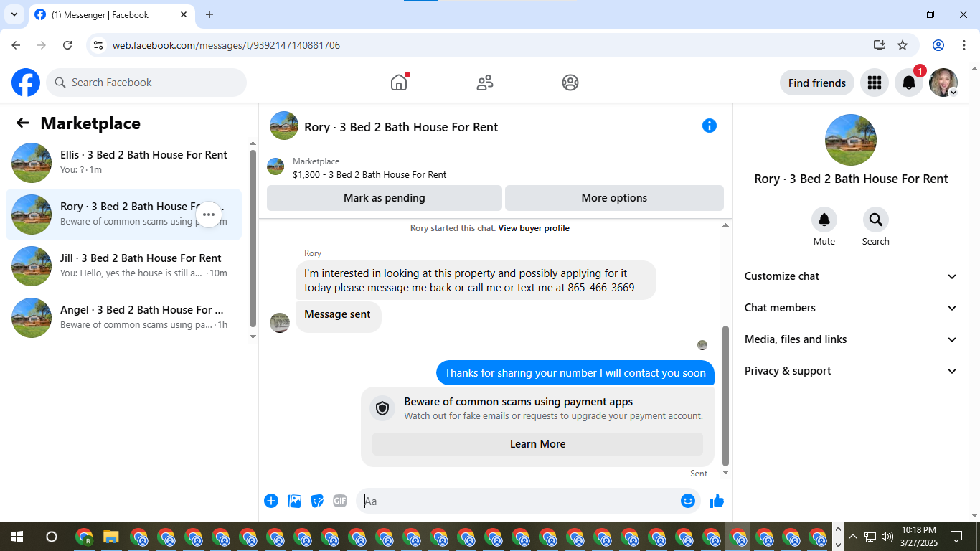Click the chat header listing thumbnail

[x=284, y=126]
